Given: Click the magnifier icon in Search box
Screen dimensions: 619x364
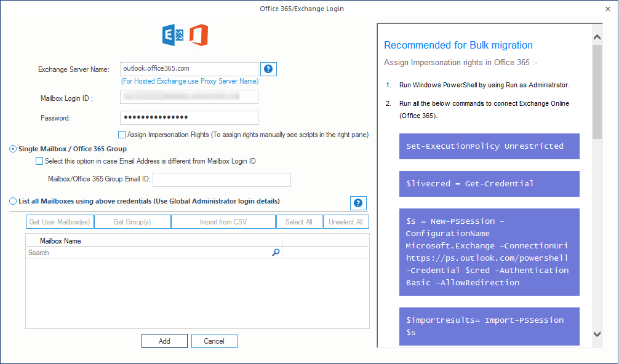Looking at the screenshot, I should 276,253.
